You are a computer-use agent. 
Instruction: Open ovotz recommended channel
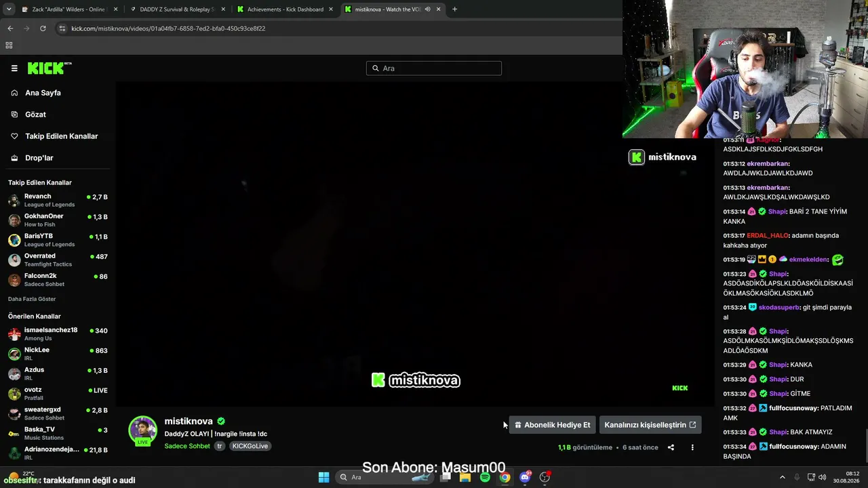[x=58, y=394]
